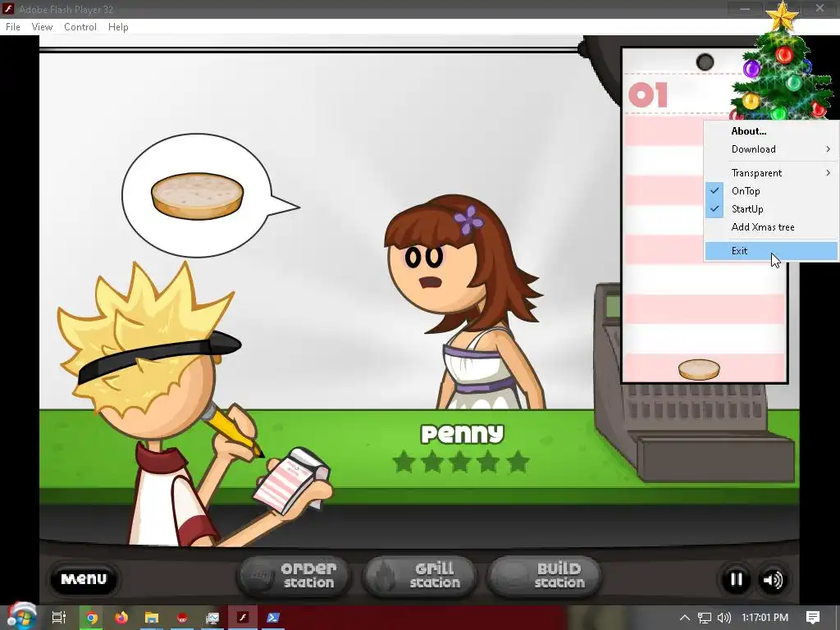
Task: Open the Action Center notifications icon
Action: 813,618
